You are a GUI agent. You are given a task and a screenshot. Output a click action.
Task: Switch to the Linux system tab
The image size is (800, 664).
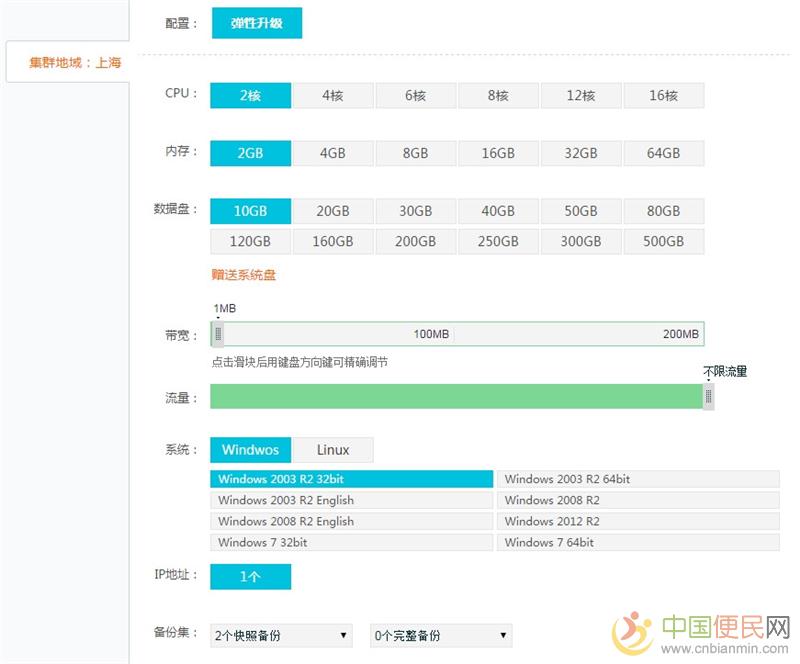click(334, 450)
